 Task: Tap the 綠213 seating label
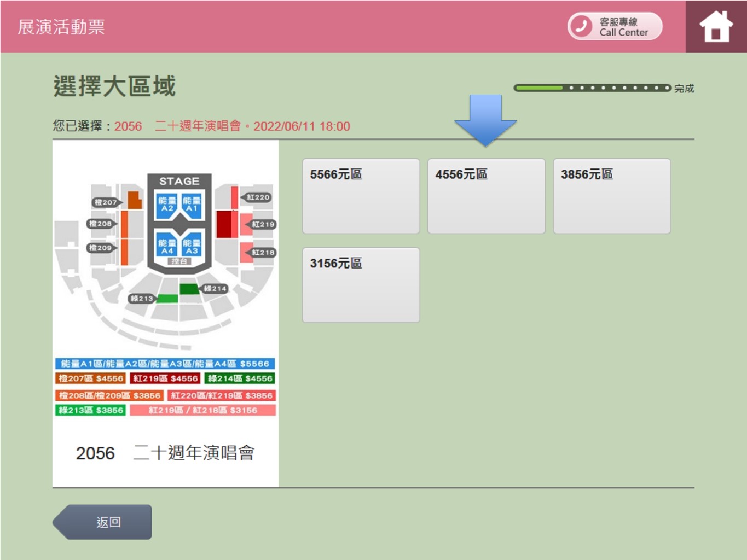tap(141, 298)
